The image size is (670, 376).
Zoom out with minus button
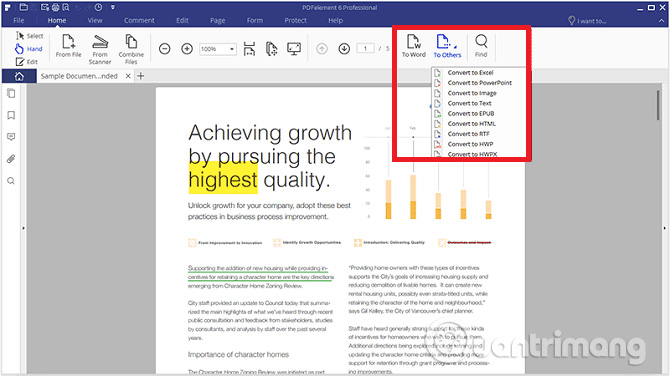click(x=165, y=49)
